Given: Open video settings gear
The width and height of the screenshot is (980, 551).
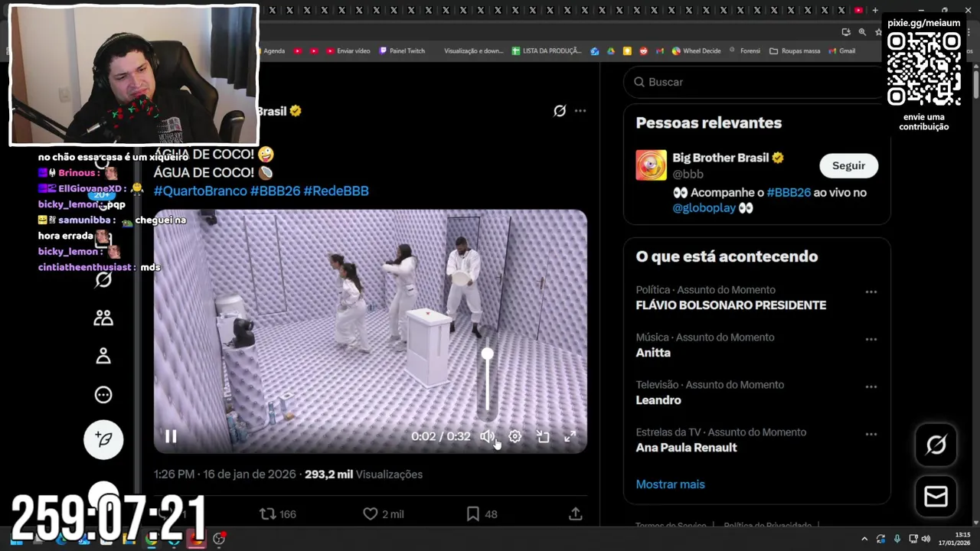Looking at the screenshot, I should (x=514, y=436).
